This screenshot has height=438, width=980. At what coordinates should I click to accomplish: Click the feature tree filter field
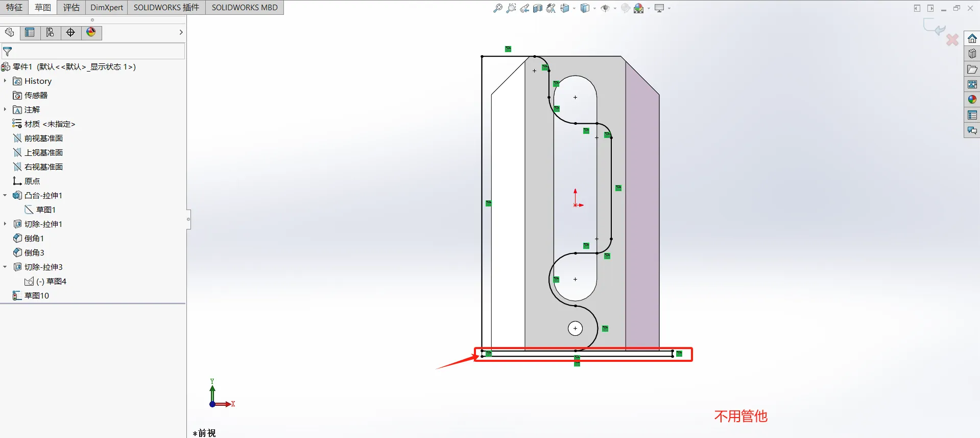click(x=92, y=52)
